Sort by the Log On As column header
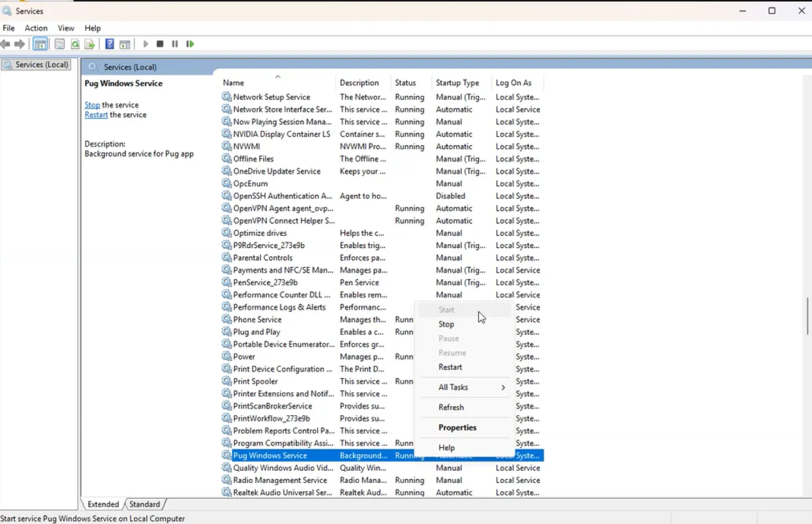Screen dimensions: 812x524 (517, 83)
